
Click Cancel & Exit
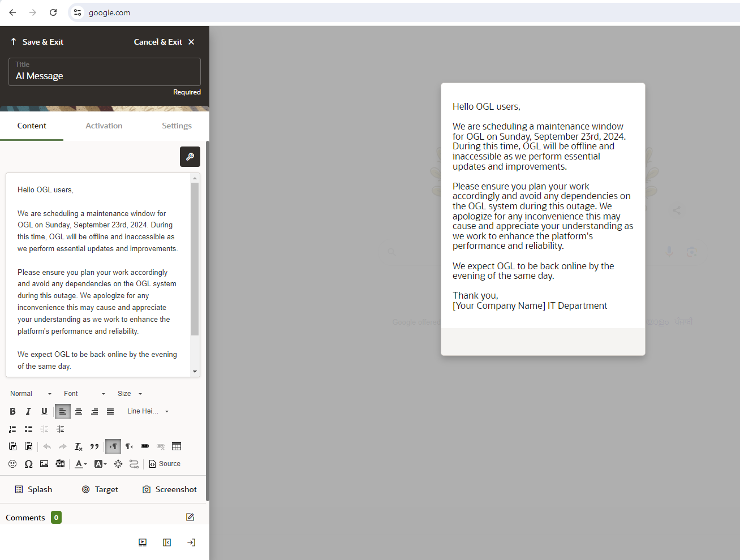click(x=164, y=42)
